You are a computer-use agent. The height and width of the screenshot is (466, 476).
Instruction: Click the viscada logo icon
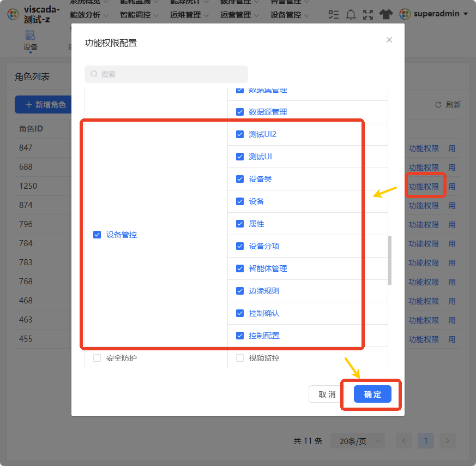13,14
